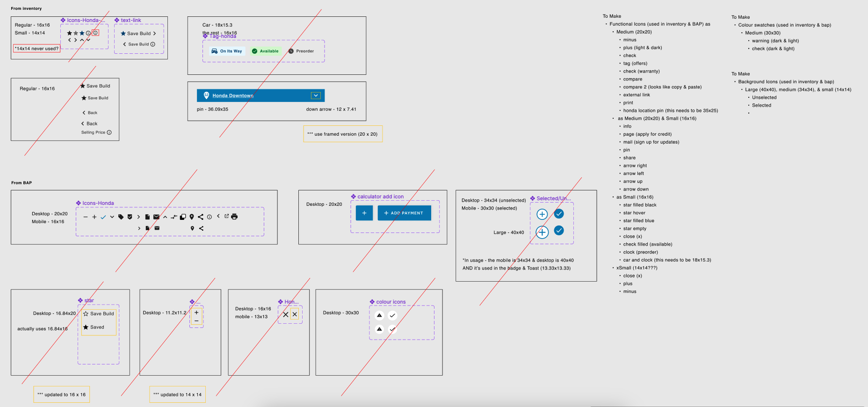
Task: Select the 'From BAP' section heading
Action: point(22,183)
